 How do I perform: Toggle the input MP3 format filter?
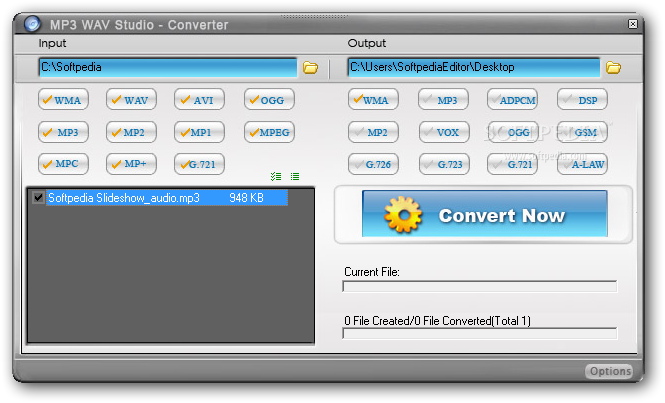coord(63,132)
